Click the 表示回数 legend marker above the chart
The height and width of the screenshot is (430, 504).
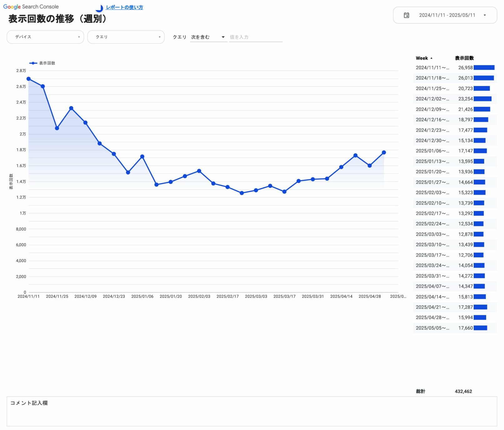click(33, 63)
